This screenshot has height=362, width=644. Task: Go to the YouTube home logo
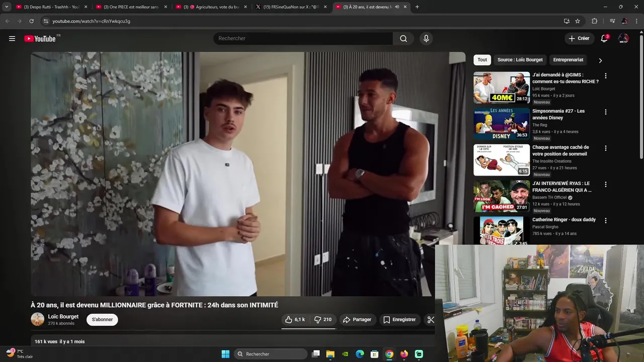(x=40, y=39)
